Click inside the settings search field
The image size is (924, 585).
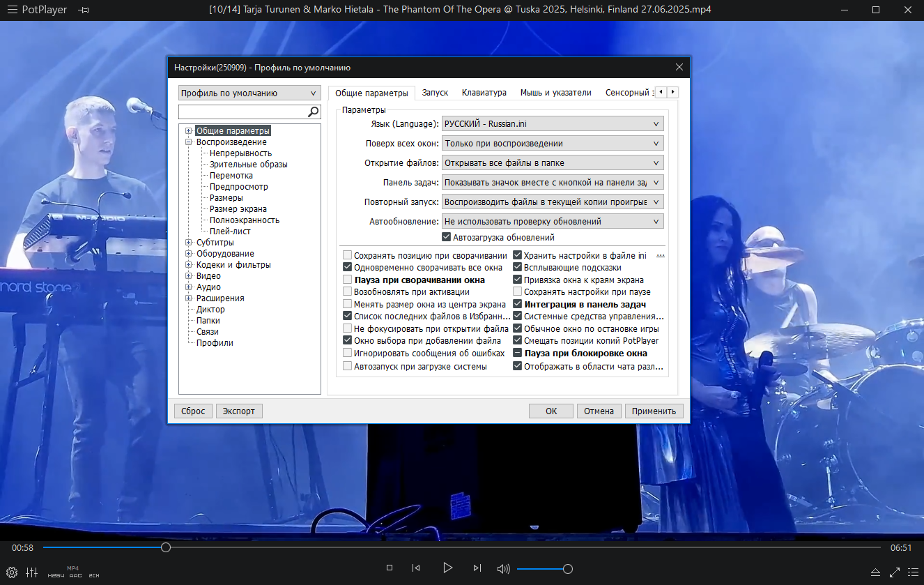(x=242, y=112)
